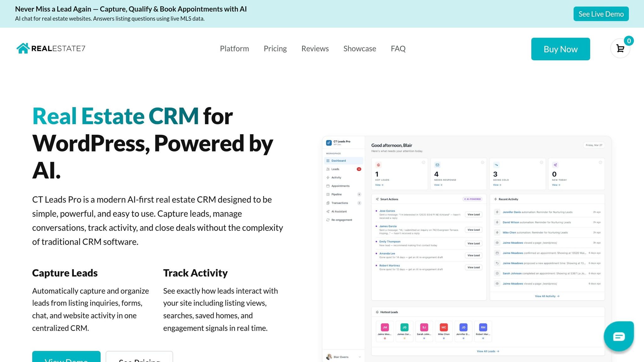
Task: Click the SJ avatar for Sarah Johnson
Action: [x=424, y=327]
